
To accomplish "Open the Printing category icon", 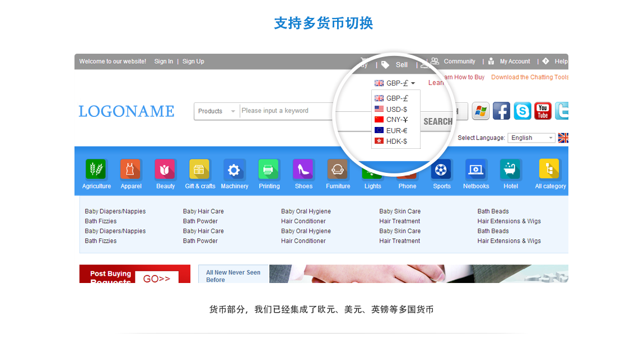I will click(269, 169).
